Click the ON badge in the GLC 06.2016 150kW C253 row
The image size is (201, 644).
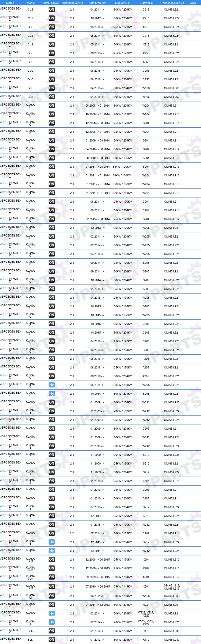(52, 79)
